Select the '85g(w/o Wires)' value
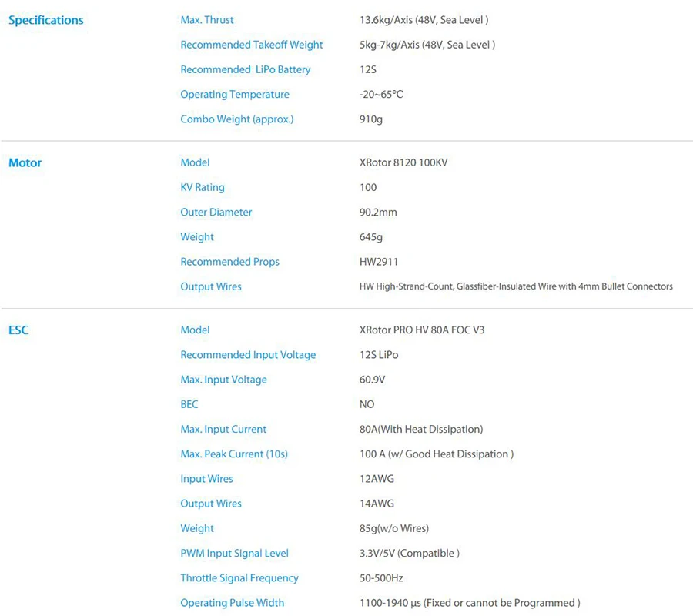The width and height of the screenshot is (693, 616). [393, 528]
